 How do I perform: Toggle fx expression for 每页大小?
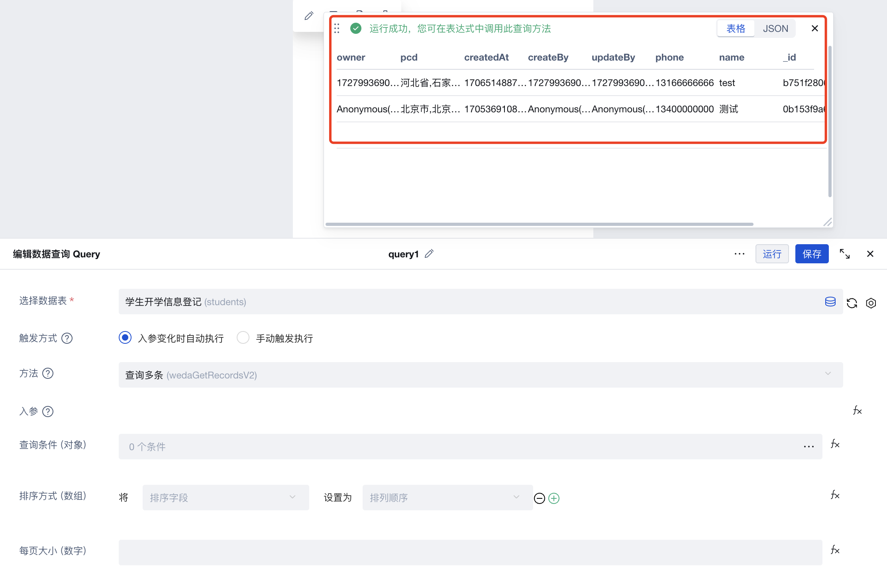tap(835, 550)
